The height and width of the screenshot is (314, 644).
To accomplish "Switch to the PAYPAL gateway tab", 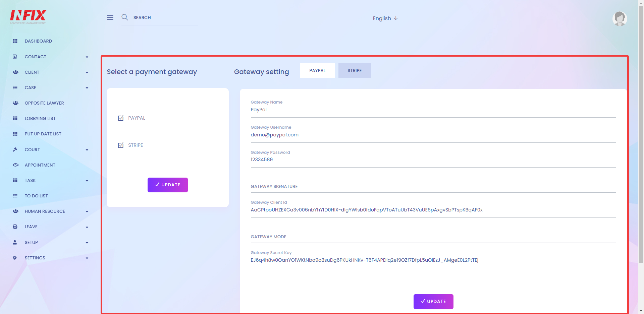I will coord(317,71).
